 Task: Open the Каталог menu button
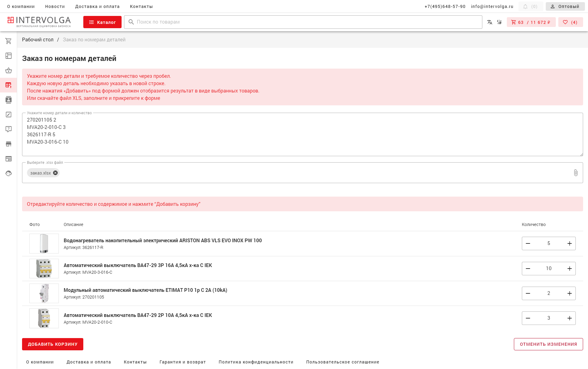pos(102,22)
